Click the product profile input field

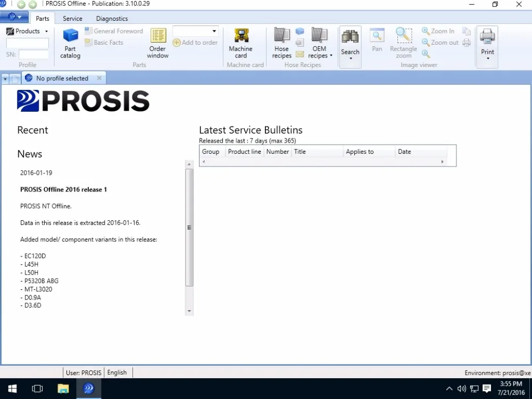tap(28, 43)
